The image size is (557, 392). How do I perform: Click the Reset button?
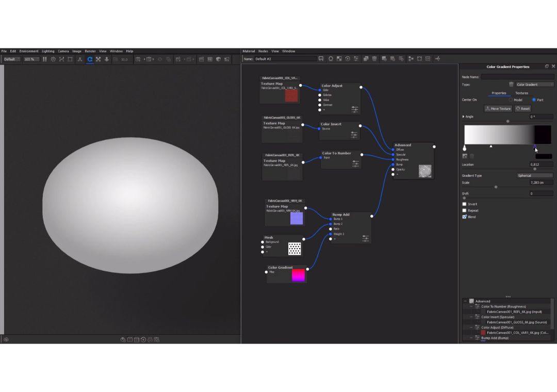[x=522, y=109]
